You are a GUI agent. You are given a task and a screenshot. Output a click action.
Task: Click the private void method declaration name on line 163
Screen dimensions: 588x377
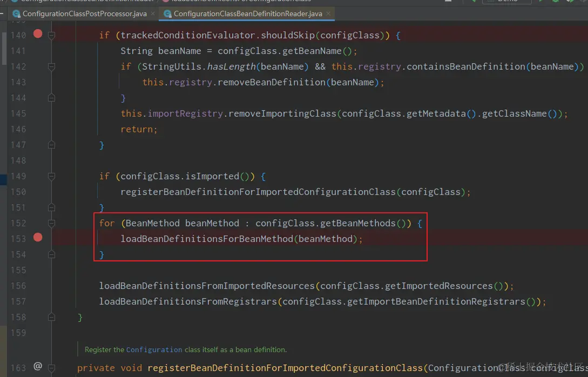(285, 368)
